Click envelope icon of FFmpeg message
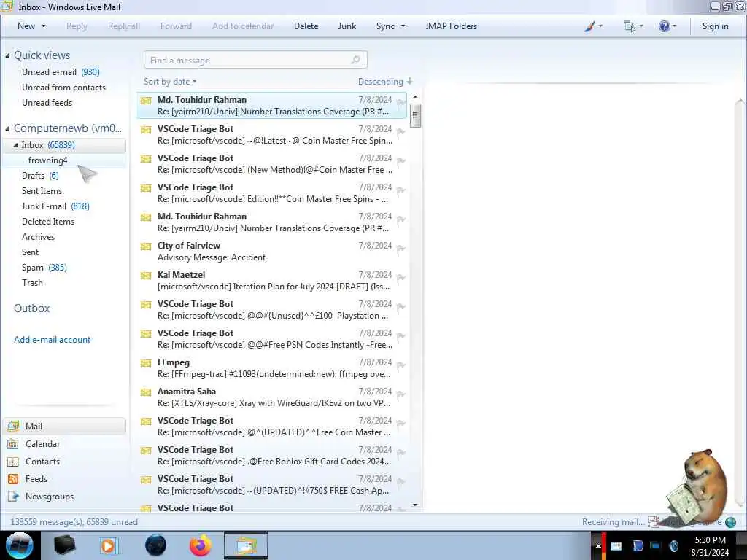The image size is (747, 560). pyautogui.click(x=146, y=363)
